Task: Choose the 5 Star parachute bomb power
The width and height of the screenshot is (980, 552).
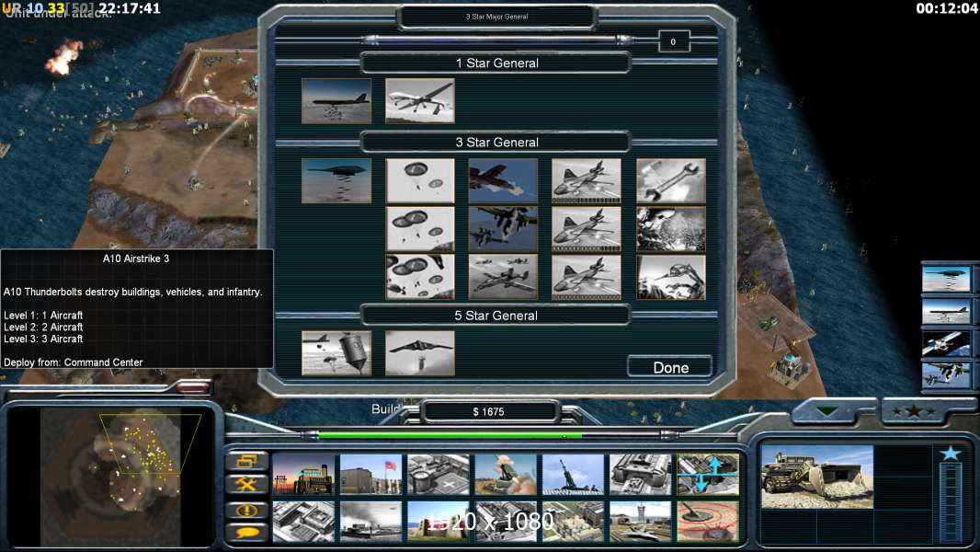Action: pos(336,353)
